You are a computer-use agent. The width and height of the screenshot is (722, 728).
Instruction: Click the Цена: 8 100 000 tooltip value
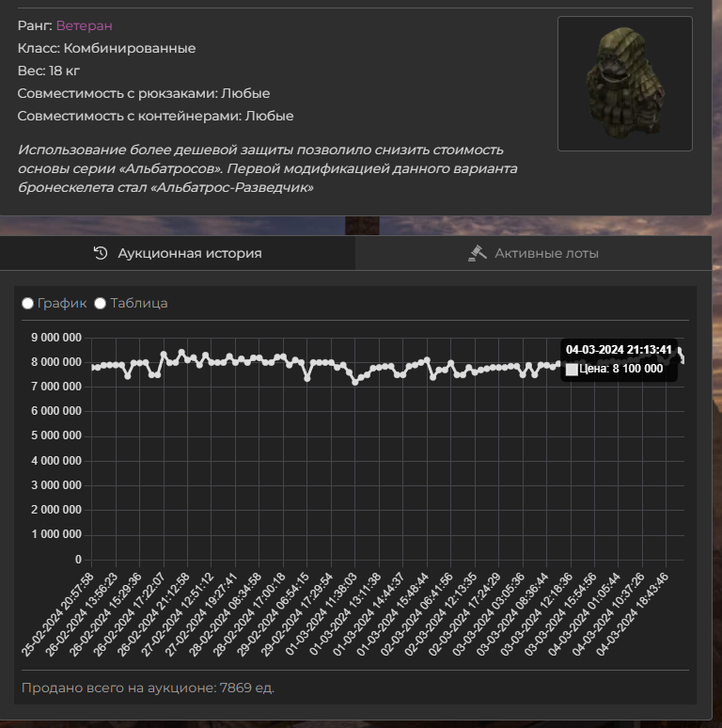pyautogui.click(x=620, y=369)
